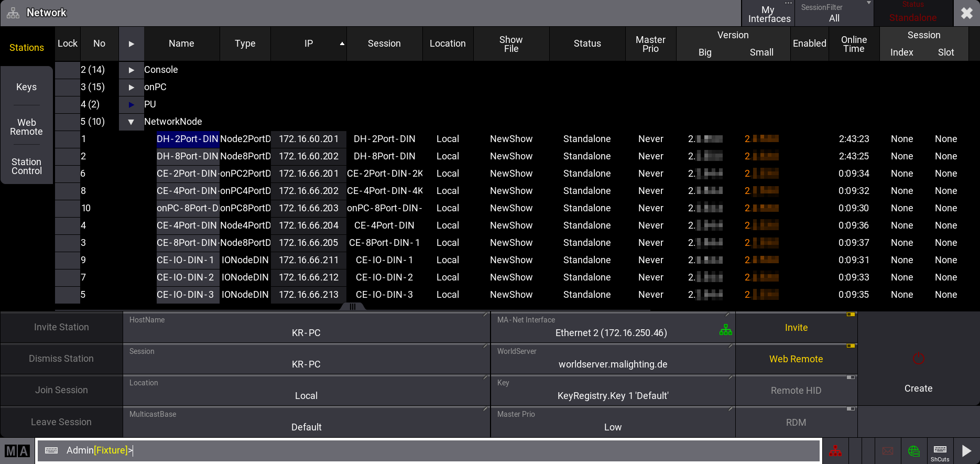980x464 pixels.
Task: Click the MA logo button
Action: (x=17, y=451)
